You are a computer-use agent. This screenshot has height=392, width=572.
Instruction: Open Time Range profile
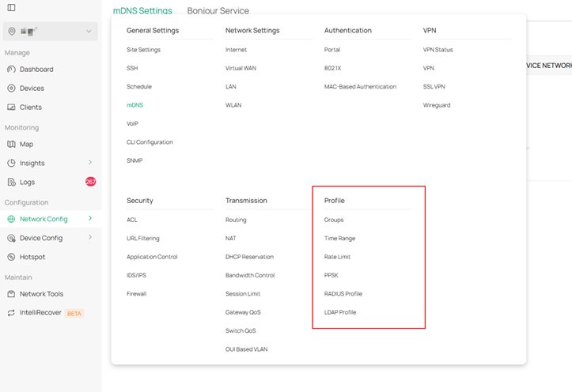tap(339, 238)
